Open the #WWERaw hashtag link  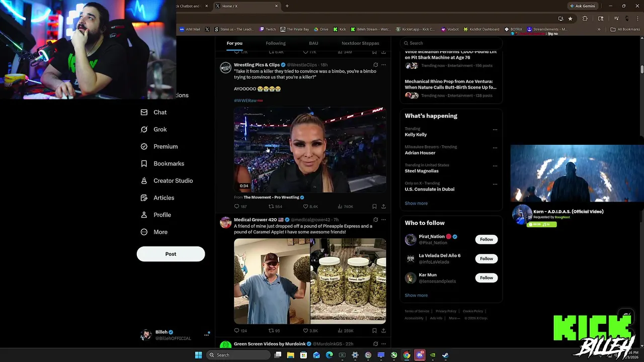pyautogui.click(x=246, y=101)
